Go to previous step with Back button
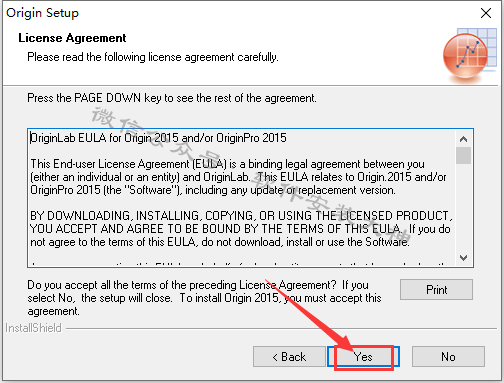 [289, 357]
